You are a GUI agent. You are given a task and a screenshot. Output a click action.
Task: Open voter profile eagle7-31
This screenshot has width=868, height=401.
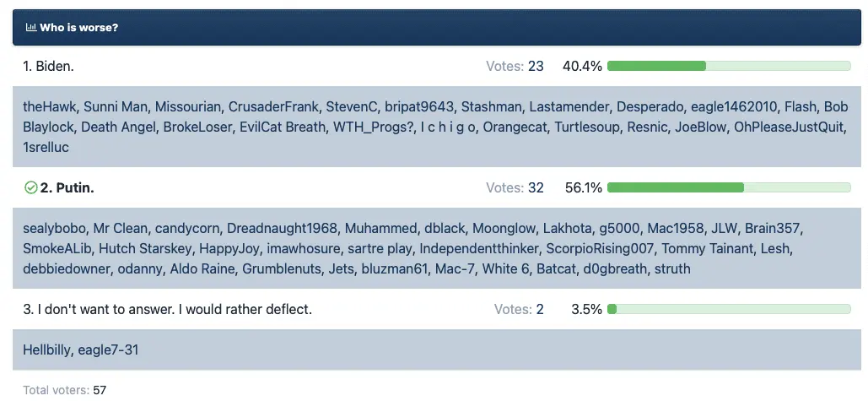[108, 350]
